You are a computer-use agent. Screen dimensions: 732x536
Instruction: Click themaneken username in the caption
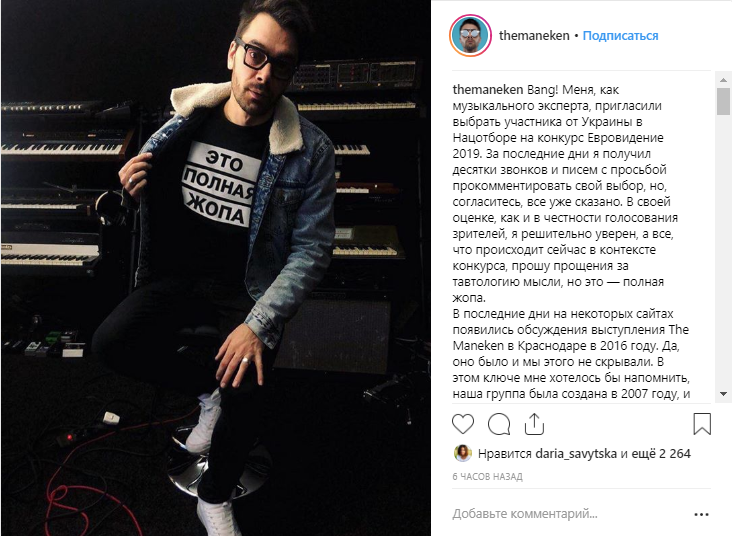tap(487, 90)
